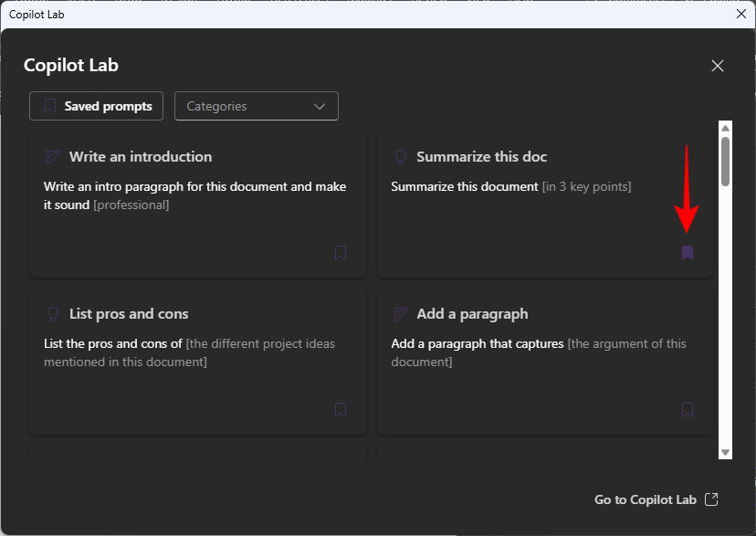Show Saved prompts
Image resolution: width=756 pixels, height=536 pixels.
click(x=97, y=106)
